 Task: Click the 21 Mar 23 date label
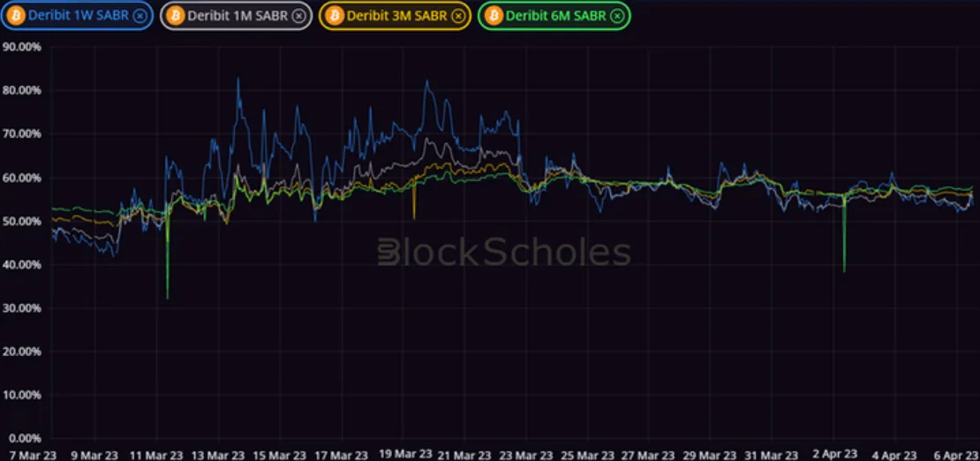click(464, 455)
